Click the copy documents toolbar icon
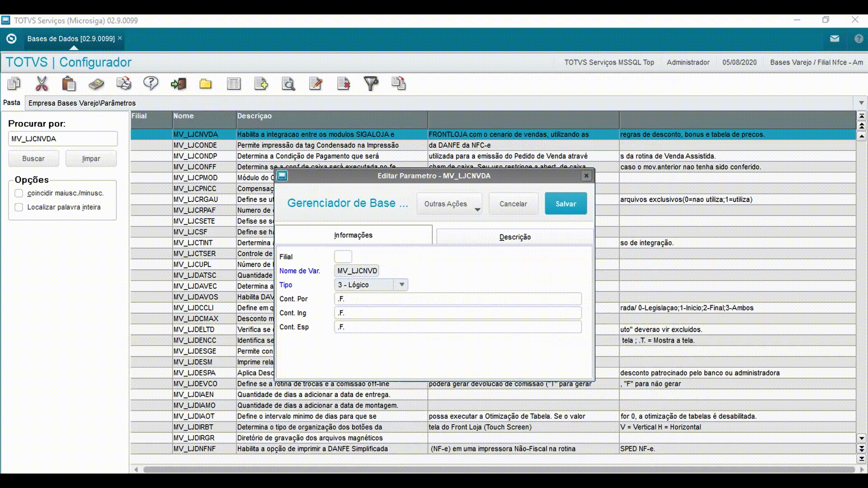This screenshot has height=488, width=868. 14,84
